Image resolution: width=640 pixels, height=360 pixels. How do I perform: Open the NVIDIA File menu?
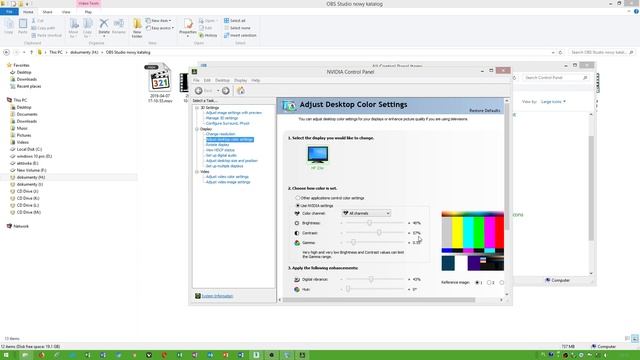pos(196,80)
